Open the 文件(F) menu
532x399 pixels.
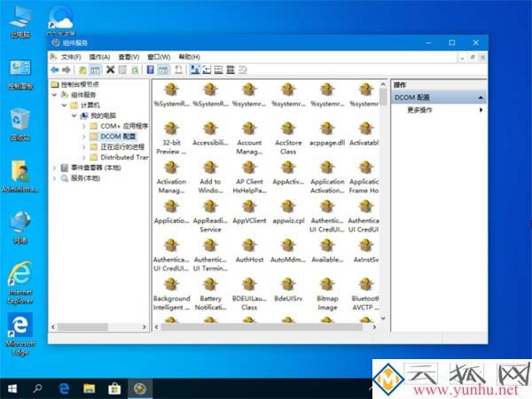71,57
